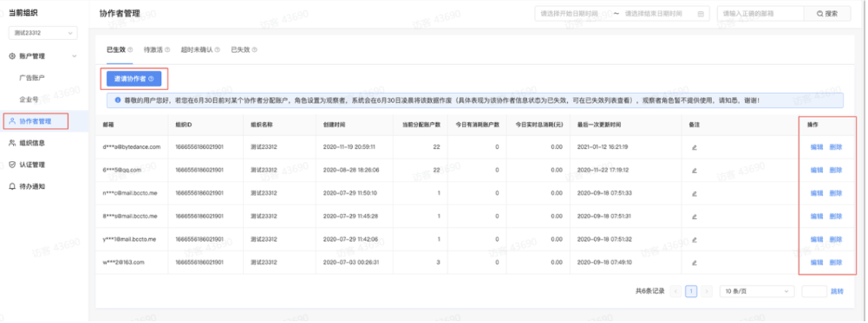
Task: Click the help icon next to 已生效
Action: click(x=130, y=49)
